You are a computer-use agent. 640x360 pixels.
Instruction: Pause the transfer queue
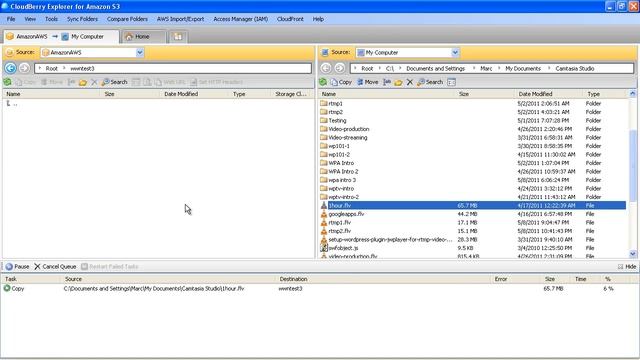(17, 267)
